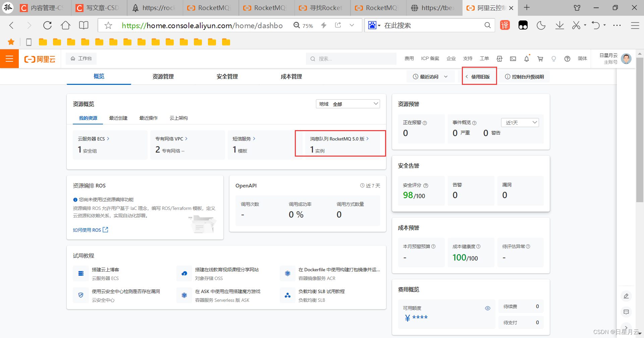Viewport: 644px width, 338px height.
Task: Open the 短信服务 resource link
Action: (x=244, y=139)
